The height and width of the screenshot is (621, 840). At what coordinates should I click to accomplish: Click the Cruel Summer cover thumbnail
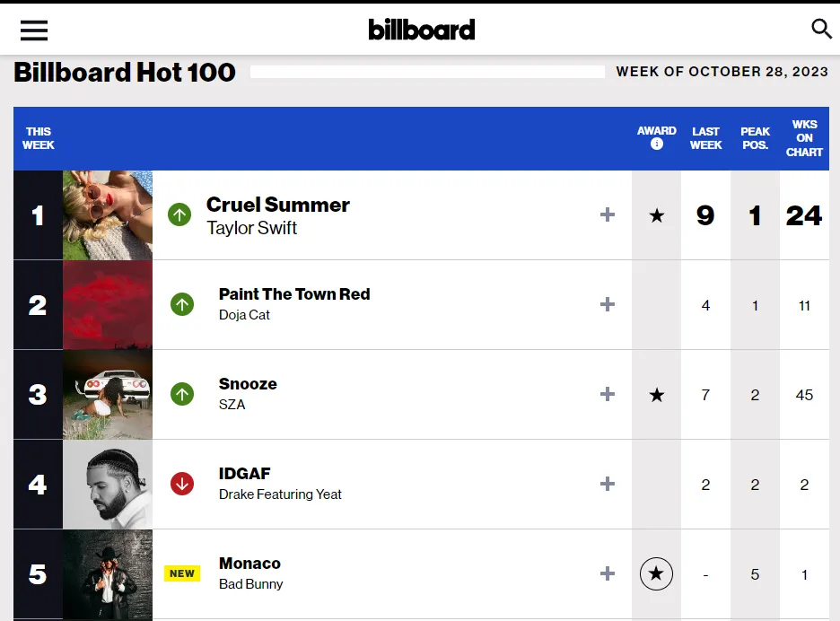coord(108,215)
